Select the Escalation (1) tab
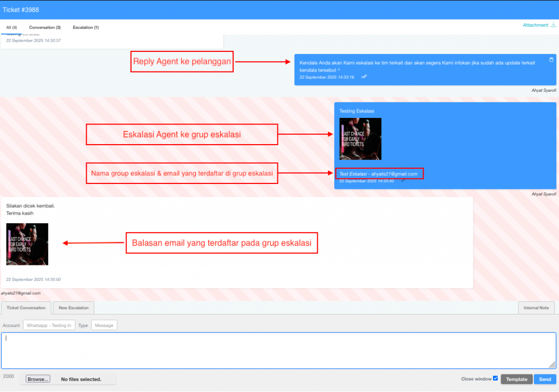Screen dimensions: 559x392 pyautogui.click(x=86, y=27)
